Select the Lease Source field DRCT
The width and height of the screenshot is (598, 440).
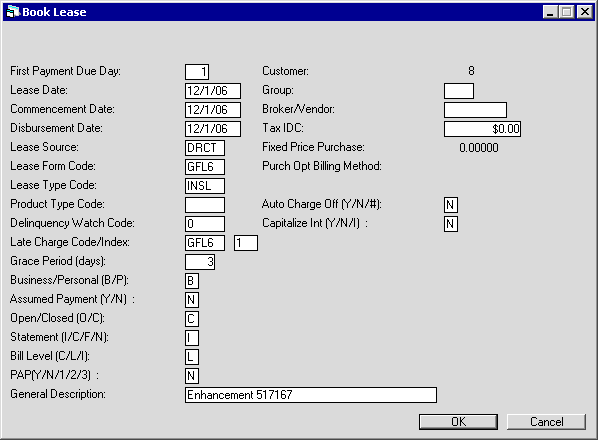tap(205, 148)
